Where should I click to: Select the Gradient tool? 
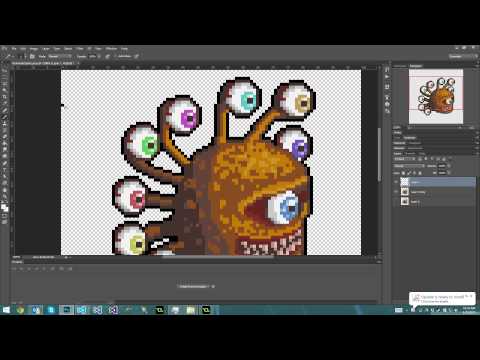5,143
